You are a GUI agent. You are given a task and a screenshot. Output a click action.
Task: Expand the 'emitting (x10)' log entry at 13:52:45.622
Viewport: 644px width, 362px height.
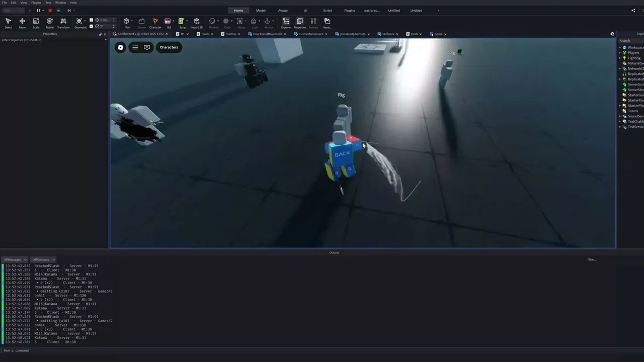point(38,291)
